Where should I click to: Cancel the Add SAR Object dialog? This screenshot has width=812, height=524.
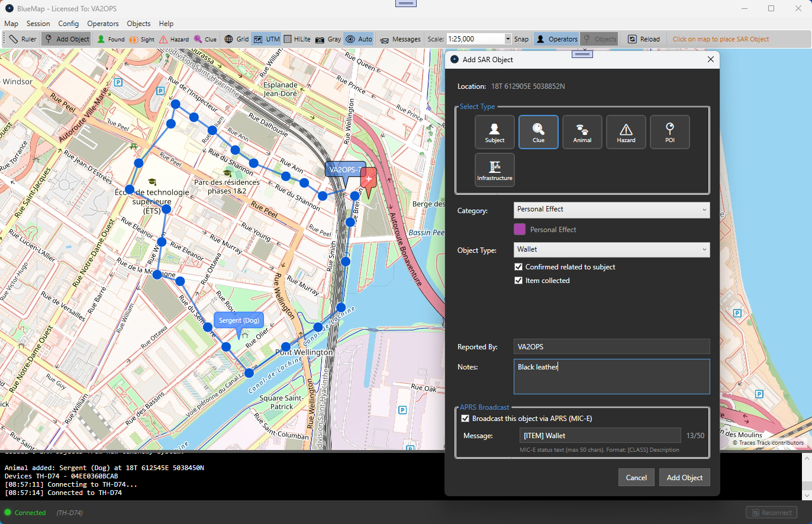(636, 478)
